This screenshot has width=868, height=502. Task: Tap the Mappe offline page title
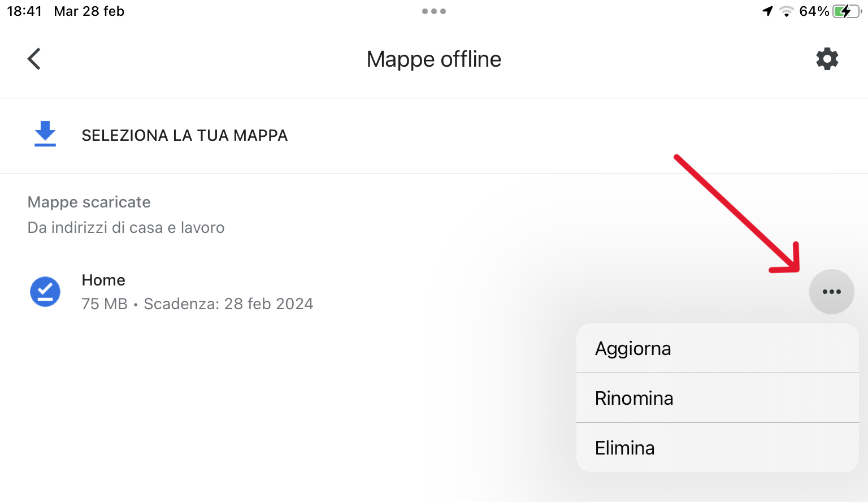[x=434, y=59]
